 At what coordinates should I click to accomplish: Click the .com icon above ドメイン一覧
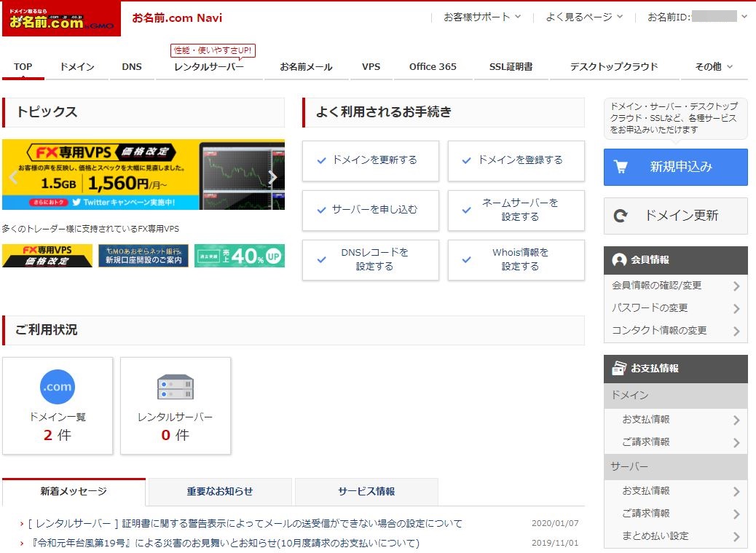pyautogui.click(x=58, y=387)
